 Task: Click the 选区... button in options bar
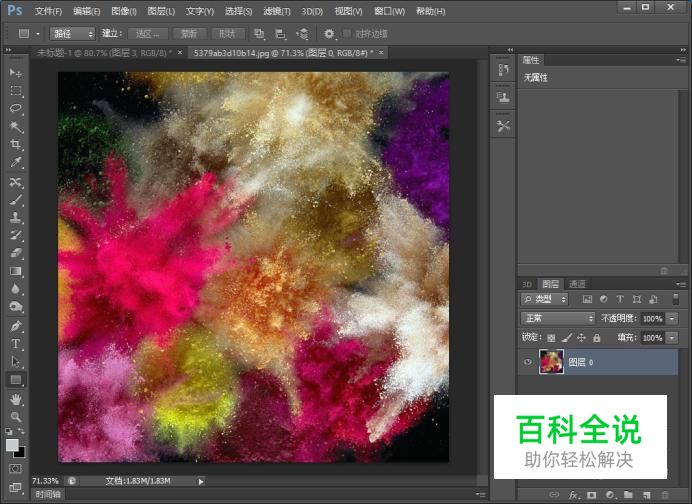(148, 33)
